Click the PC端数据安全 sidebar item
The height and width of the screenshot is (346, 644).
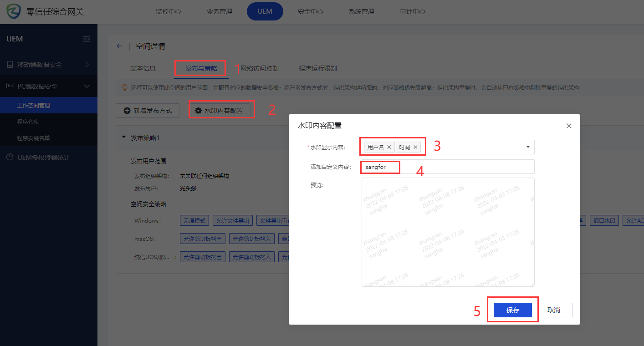tap(49, 86)
